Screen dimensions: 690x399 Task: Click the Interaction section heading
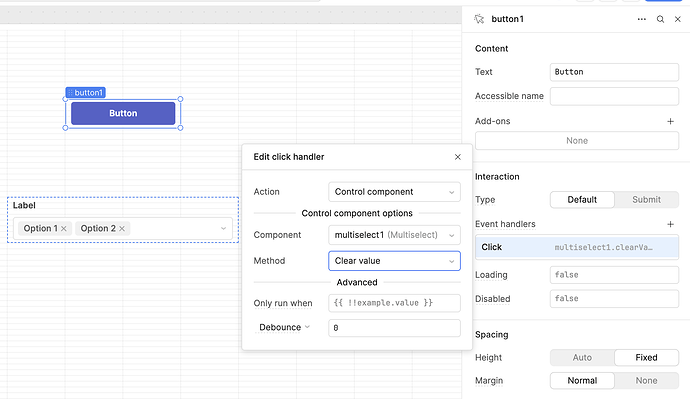click(497, 176)
